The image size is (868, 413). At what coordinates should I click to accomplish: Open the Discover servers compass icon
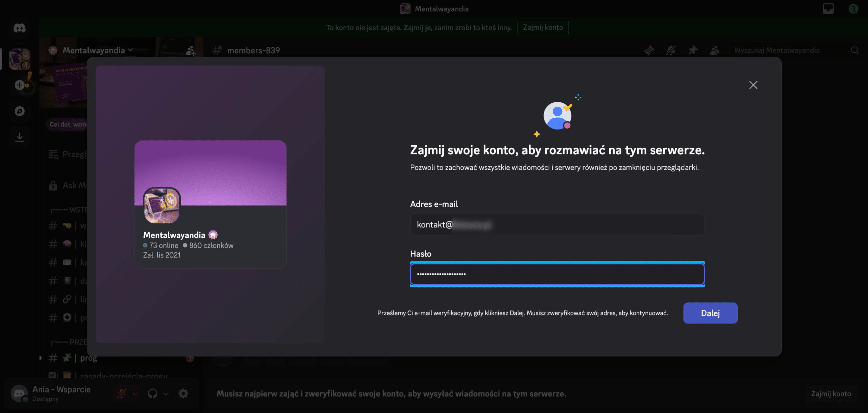pos(20,111)
